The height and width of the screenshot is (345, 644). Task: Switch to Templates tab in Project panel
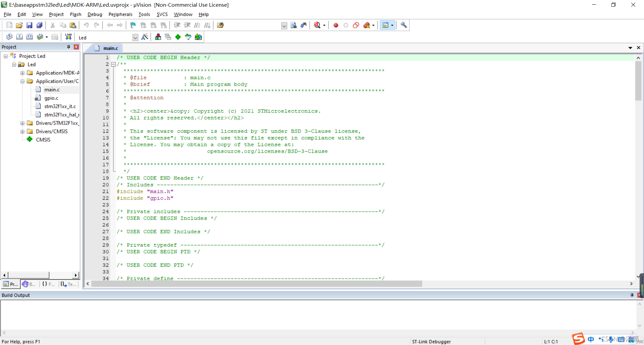68,284
